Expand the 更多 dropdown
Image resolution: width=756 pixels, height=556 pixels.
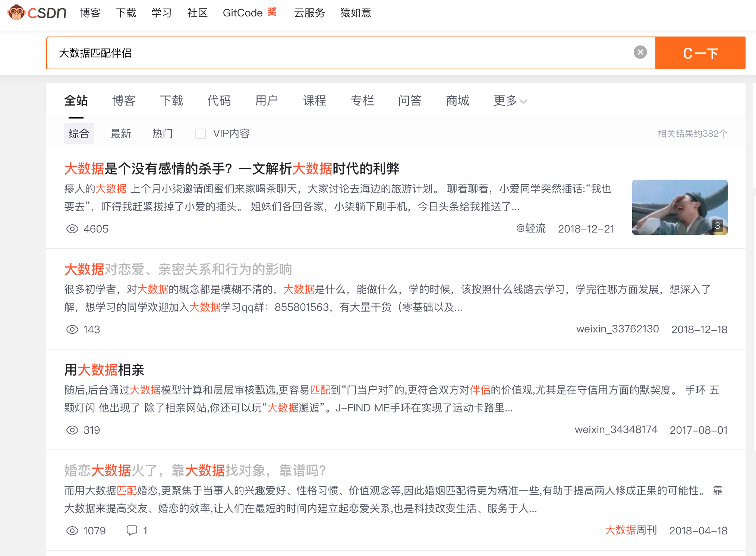click(x=510, y=101)
